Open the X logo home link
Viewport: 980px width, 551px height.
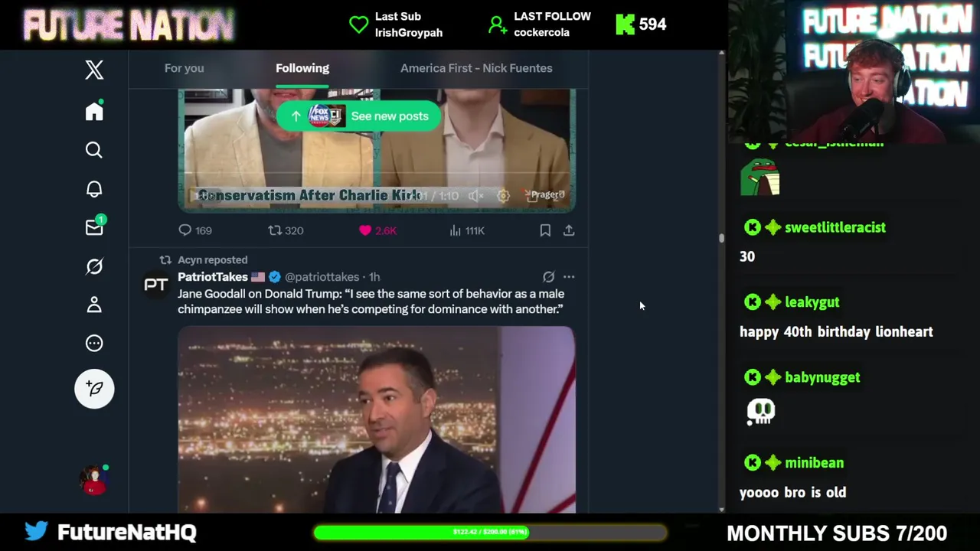[x=94, y=70]
